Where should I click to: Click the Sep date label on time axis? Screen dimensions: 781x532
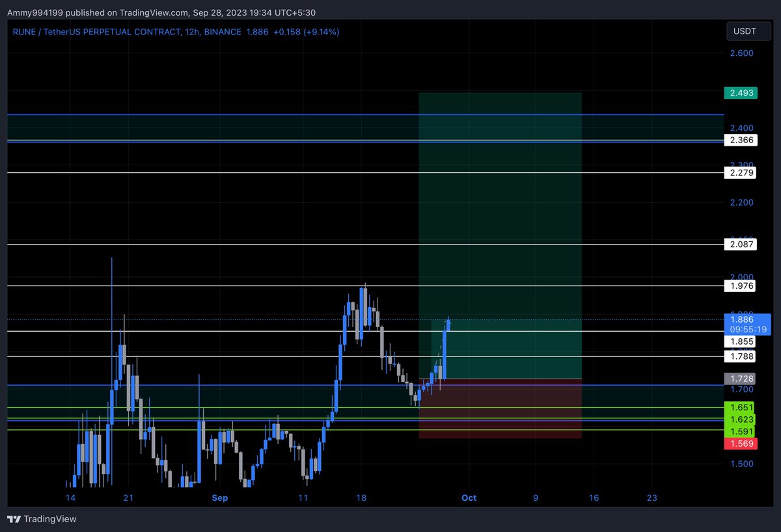[x=220, y=498]
